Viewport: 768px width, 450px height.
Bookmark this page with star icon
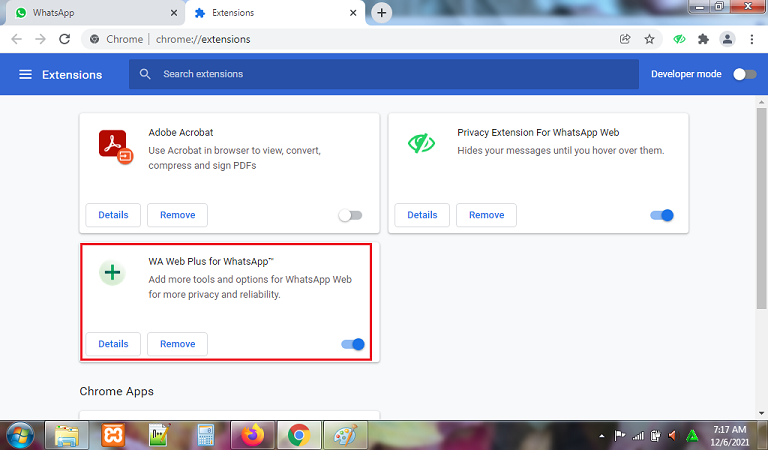pyautogui.click(x=649, y=39)
